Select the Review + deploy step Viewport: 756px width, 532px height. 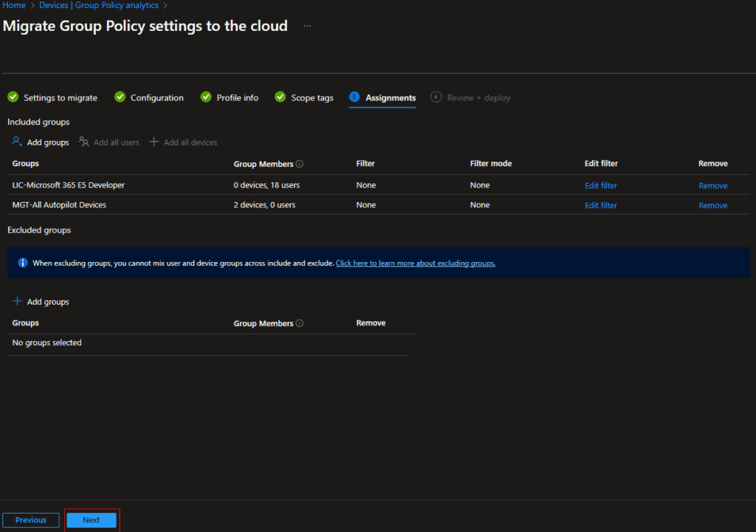(478, 97)
